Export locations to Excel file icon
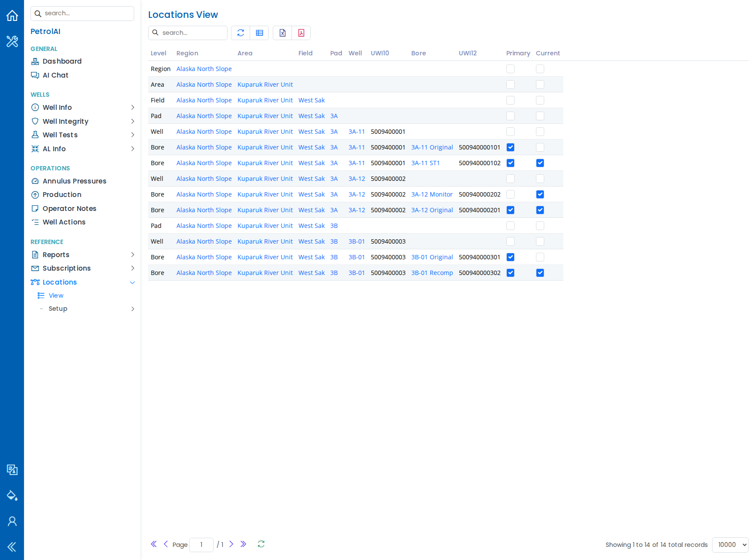Viewport: 756px width, 560px height. coord(282,33)
